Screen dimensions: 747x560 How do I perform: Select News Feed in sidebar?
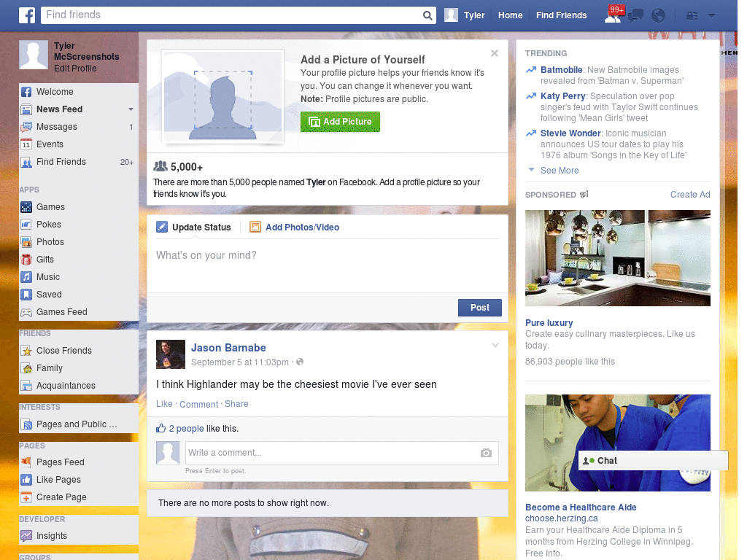[60, 109]
